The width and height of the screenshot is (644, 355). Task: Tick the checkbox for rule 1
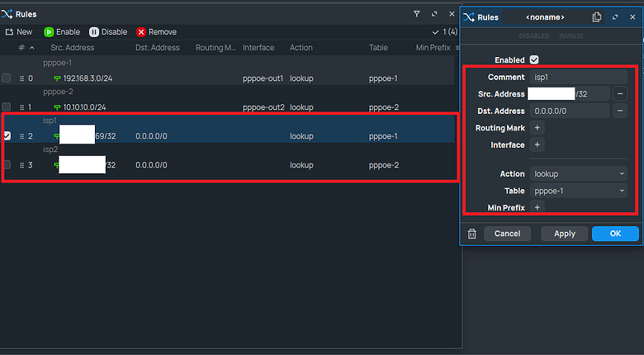click(6, 106)
